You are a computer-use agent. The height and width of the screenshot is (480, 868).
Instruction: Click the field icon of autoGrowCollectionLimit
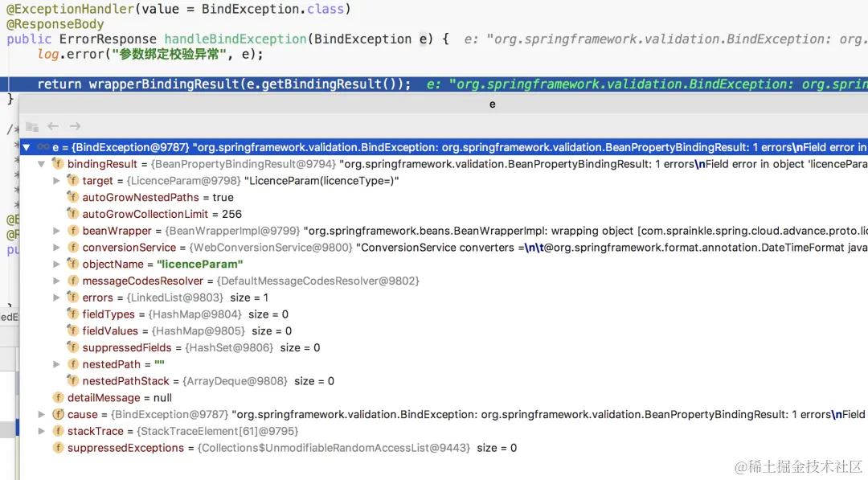(72, 214)
